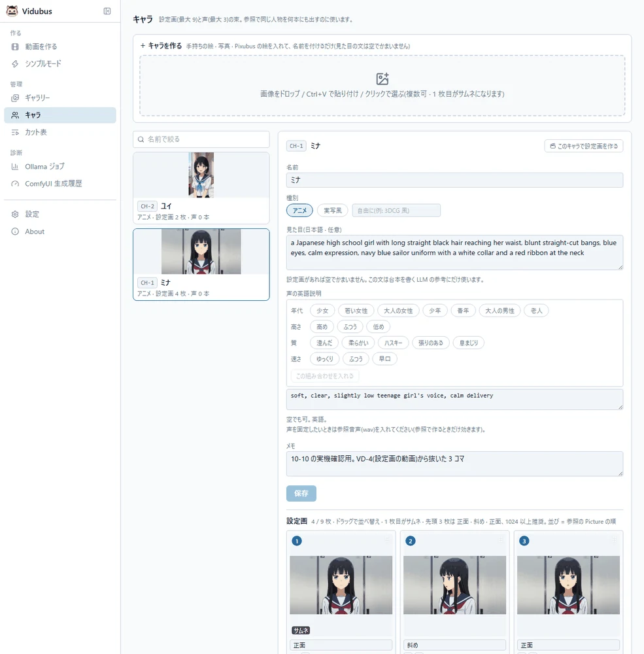This screenshot has width=644, height=654.
Task: Click the 名前 field containing ミナ
Action: tap(454, 181)
